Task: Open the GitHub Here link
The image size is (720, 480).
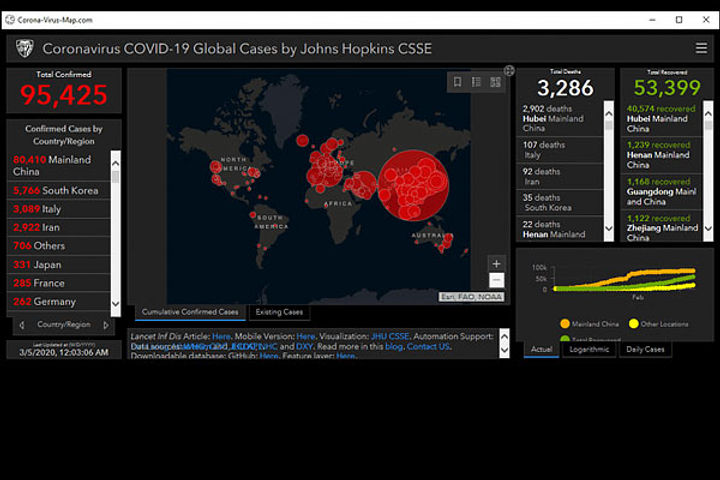Action: [x=269, y=356]
